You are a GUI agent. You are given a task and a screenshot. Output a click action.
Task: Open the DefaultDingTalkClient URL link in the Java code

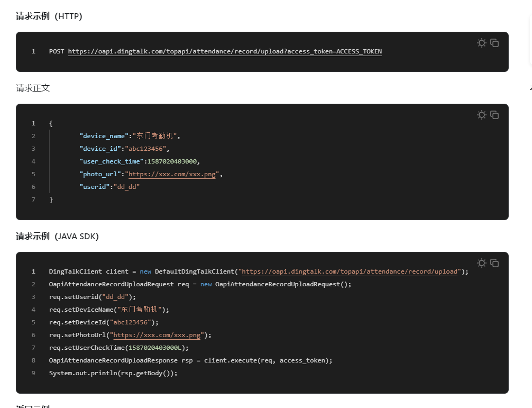[x=350, y=271]
